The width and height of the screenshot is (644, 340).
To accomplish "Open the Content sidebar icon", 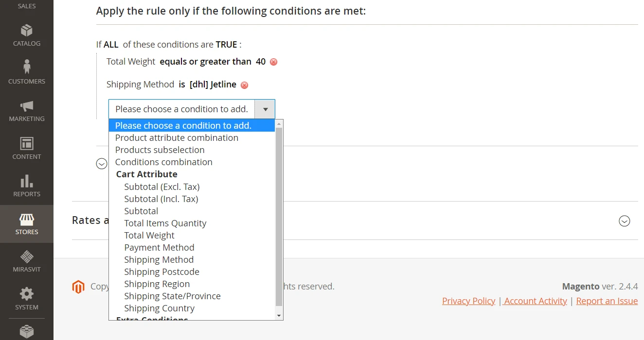I will point(27,144).
